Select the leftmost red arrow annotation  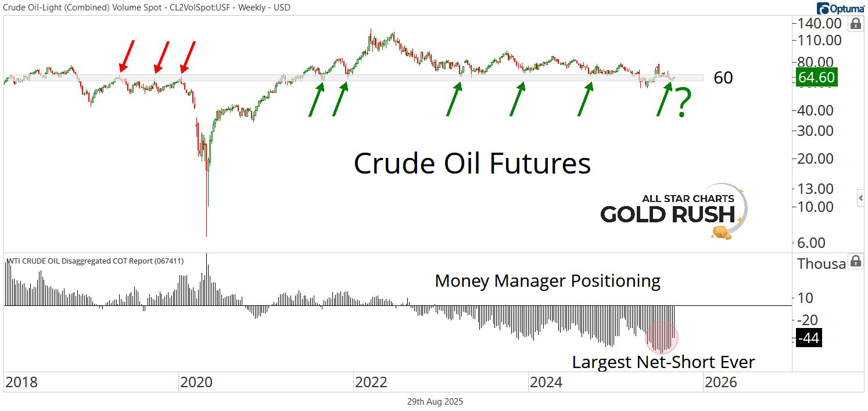[127, 55]
